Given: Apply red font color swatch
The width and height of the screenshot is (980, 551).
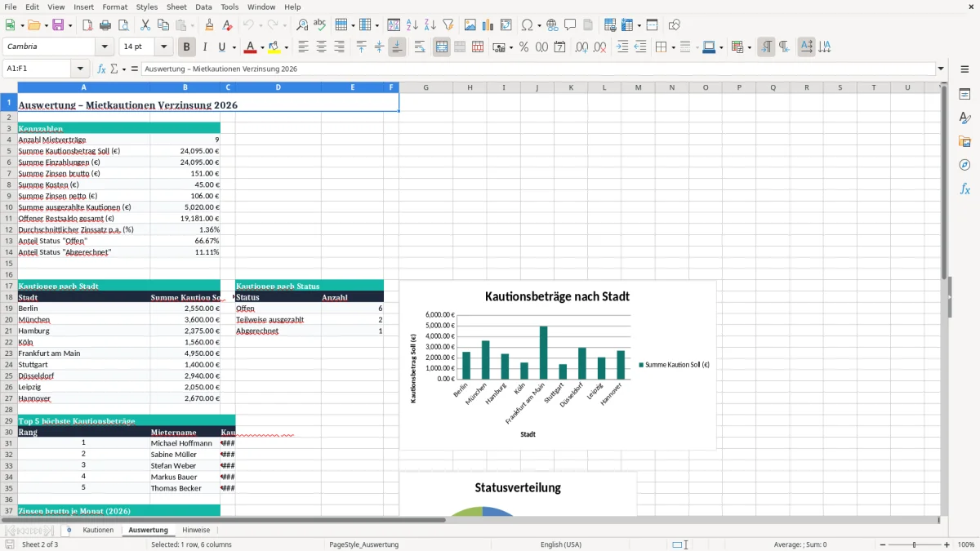Looking at the screenshot, I should coord(251,47).
